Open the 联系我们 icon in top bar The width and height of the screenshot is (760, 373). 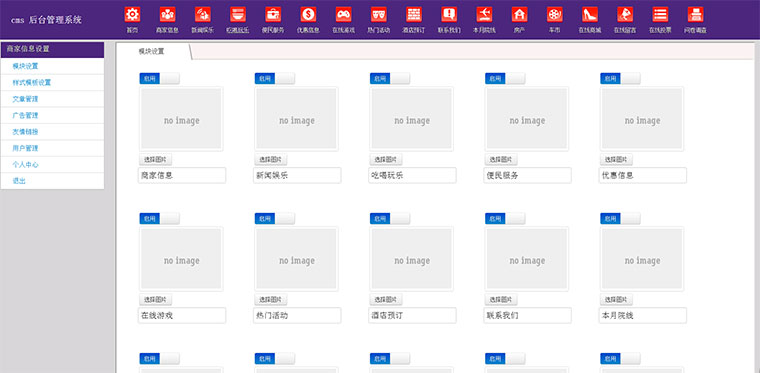449,15
